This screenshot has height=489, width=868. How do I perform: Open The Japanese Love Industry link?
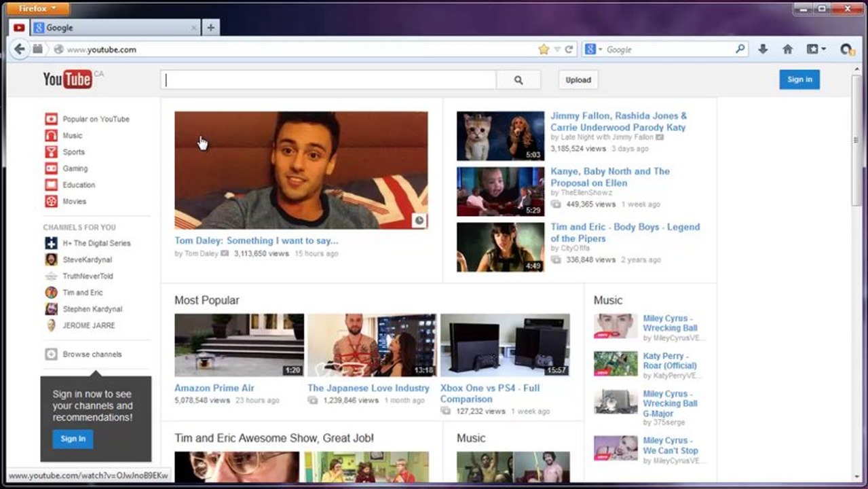click(x=369, y=388)
